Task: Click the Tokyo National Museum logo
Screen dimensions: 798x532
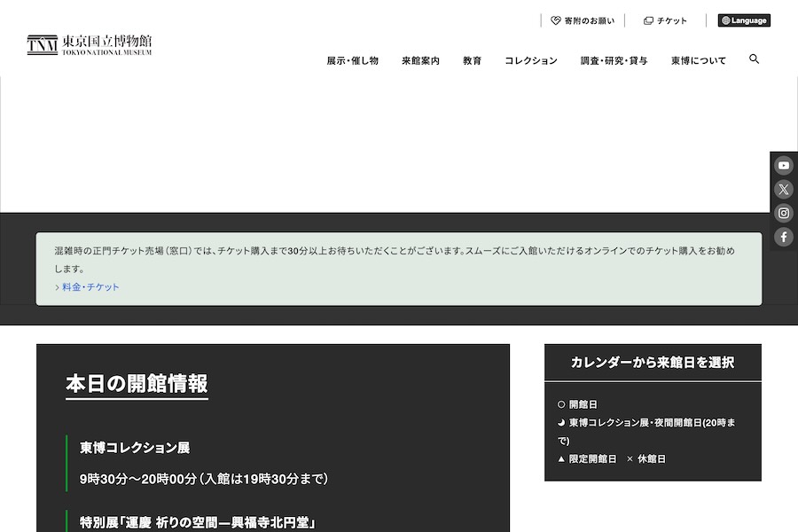Action: tap(90, 45)
